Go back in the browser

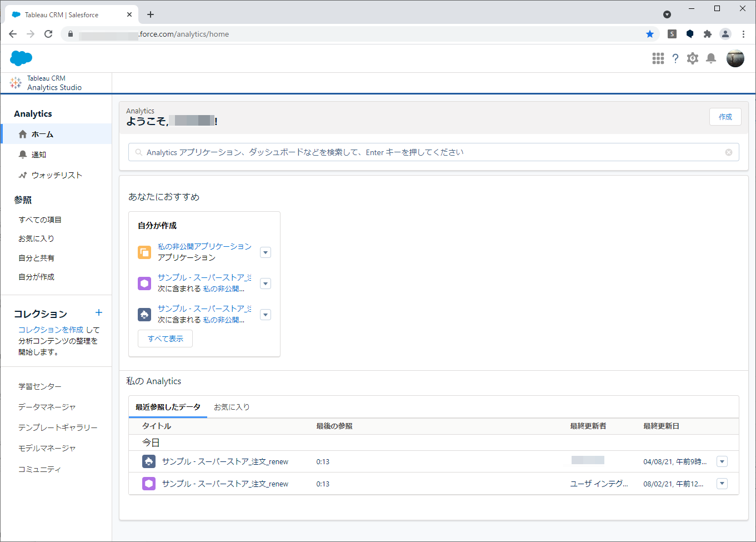[13, 34]
